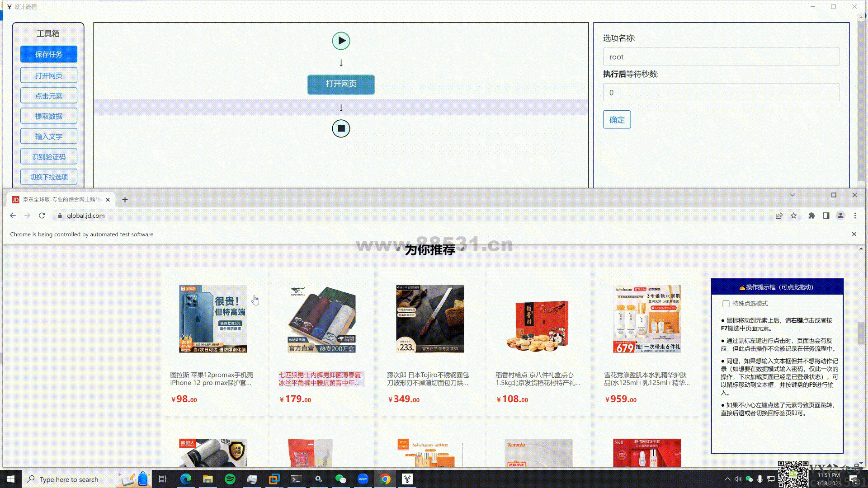Click the ¥349.00 price text

pyautogui.click(x=404, y=399)
